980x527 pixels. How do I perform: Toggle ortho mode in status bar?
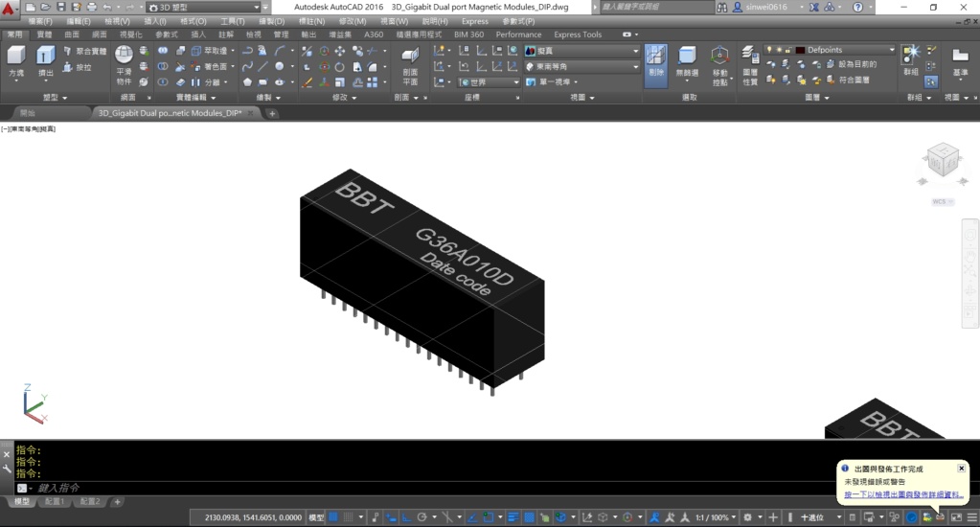tap(406, 517)
